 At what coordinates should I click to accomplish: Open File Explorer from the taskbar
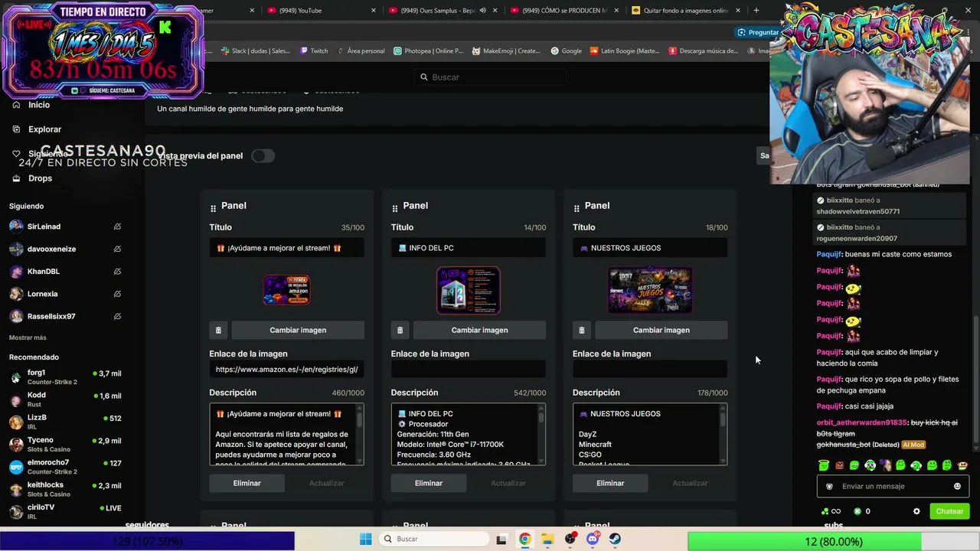[x=547, y=540]
